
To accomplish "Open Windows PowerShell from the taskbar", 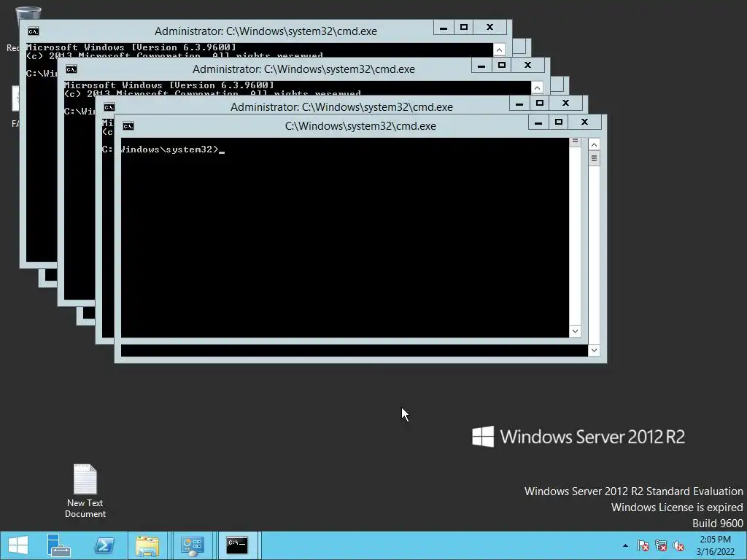I will (x=104, y=545).
